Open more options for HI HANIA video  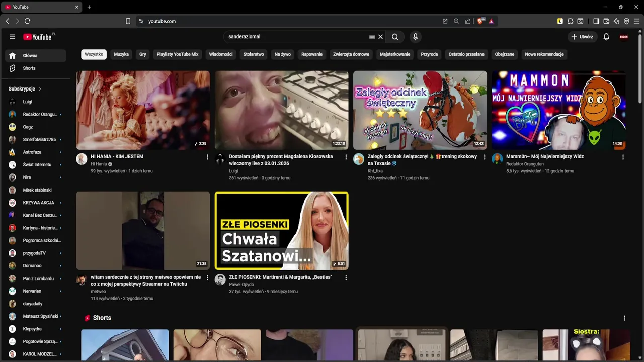[207, 157]
